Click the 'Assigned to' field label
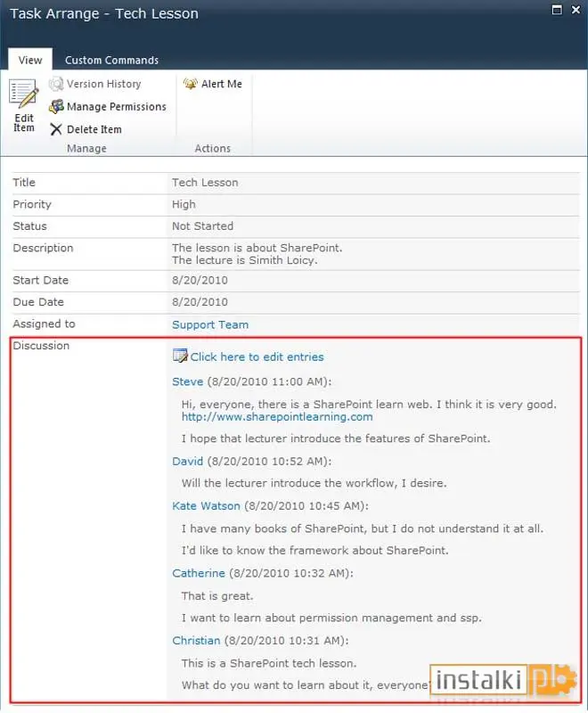The image size is (588, 713). click(44, 324)
